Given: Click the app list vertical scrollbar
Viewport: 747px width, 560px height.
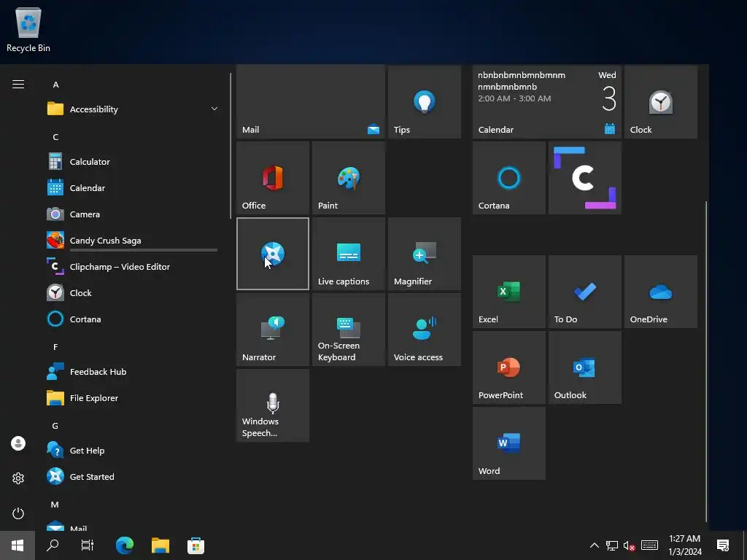Looking at the screenshot, I should coord(231,146).
